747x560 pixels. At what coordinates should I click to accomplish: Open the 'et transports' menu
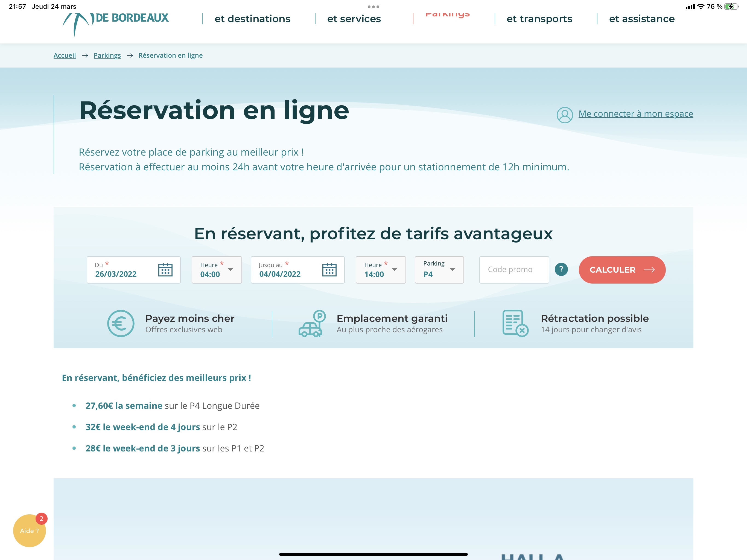[539, 19]
